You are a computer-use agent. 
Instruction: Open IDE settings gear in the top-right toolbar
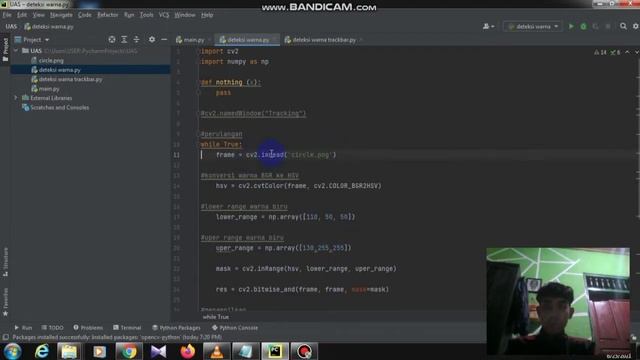(636, 26)
